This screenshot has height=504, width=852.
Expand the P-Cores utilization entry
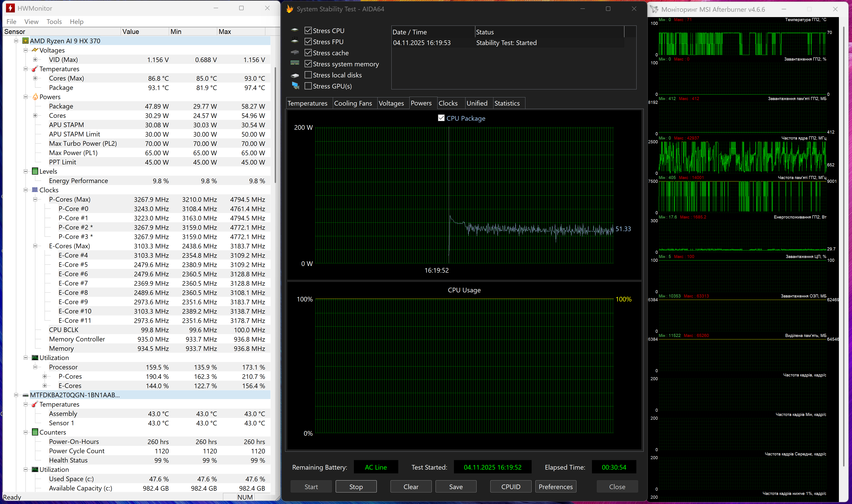tap(44, 376)
